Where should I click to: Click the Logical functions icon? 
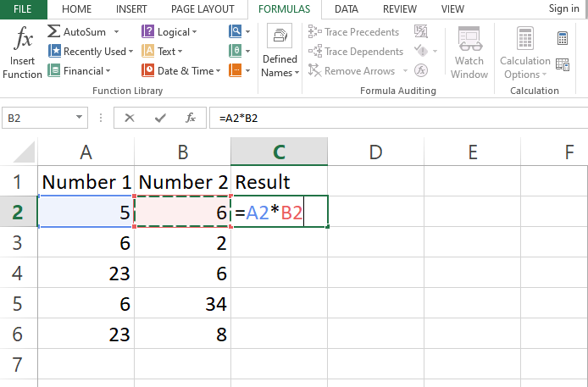tap(148, 31)
